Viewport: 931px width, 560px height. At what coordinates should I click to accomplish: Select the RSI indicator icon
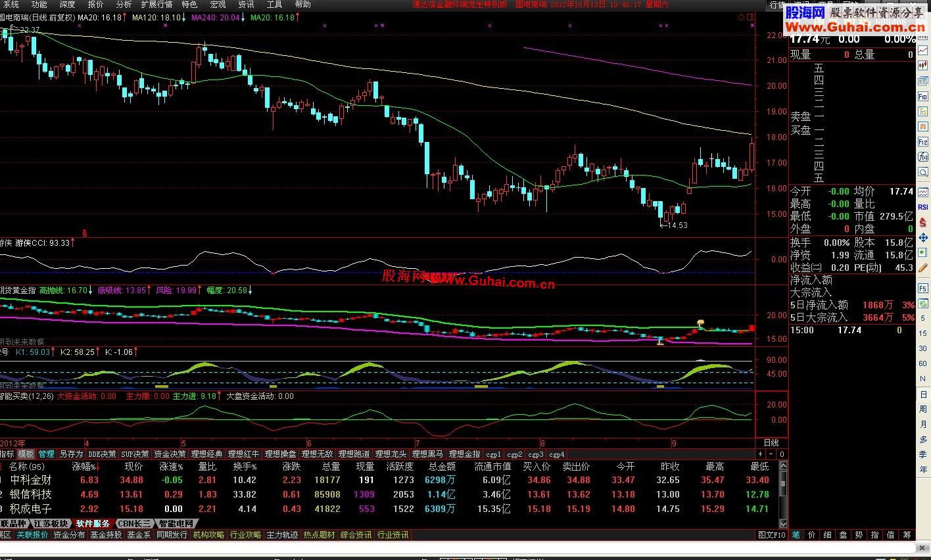coord(923,207)
